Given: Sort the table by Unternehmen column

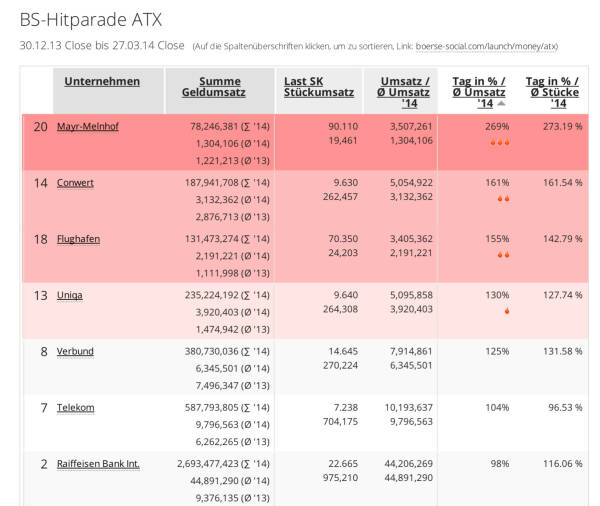Looking at the screenshot, I should 102,81.
